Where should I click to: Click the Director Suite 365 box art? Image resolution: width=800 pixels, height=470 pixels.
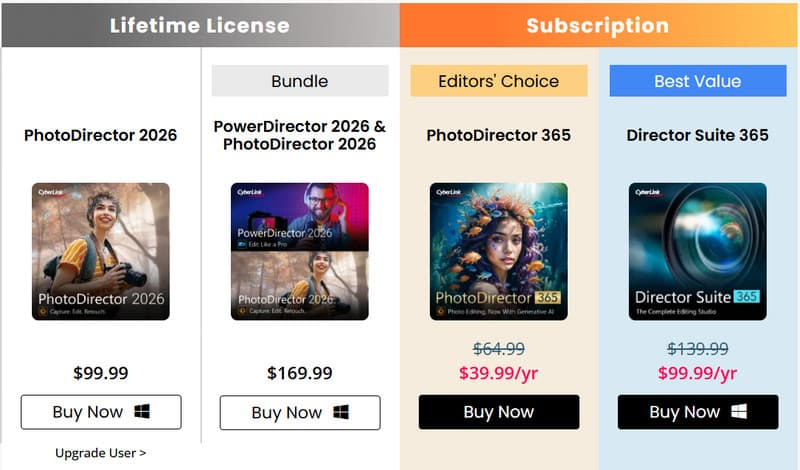pyautogui.click(x=698, y=251)
